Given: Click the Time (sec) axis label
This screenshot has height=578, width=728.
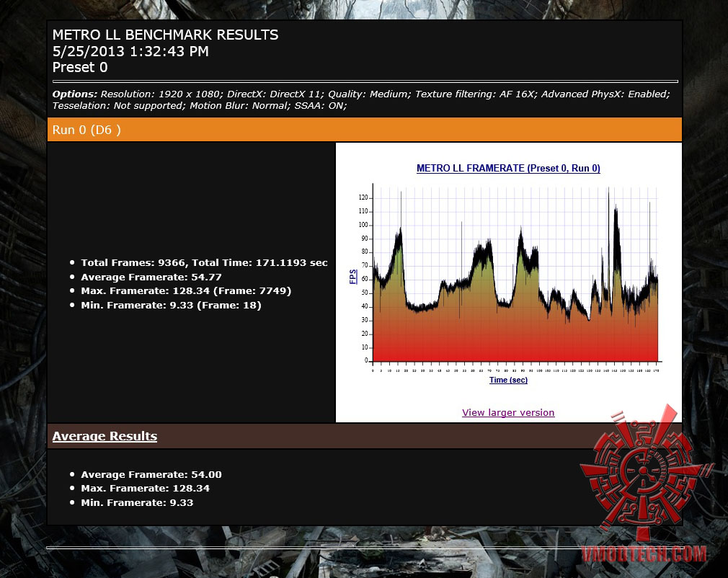Looking at the screenshot, I should point(508,380).
